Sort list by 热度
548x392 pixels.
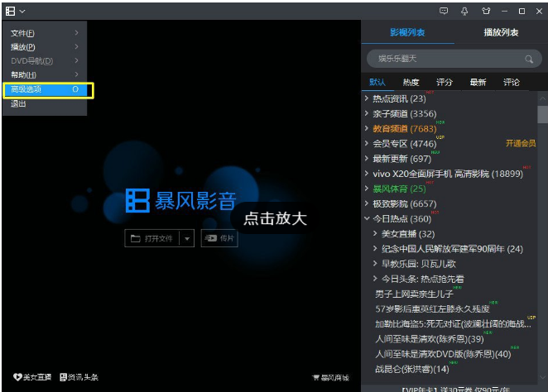(x=411, y=83)
